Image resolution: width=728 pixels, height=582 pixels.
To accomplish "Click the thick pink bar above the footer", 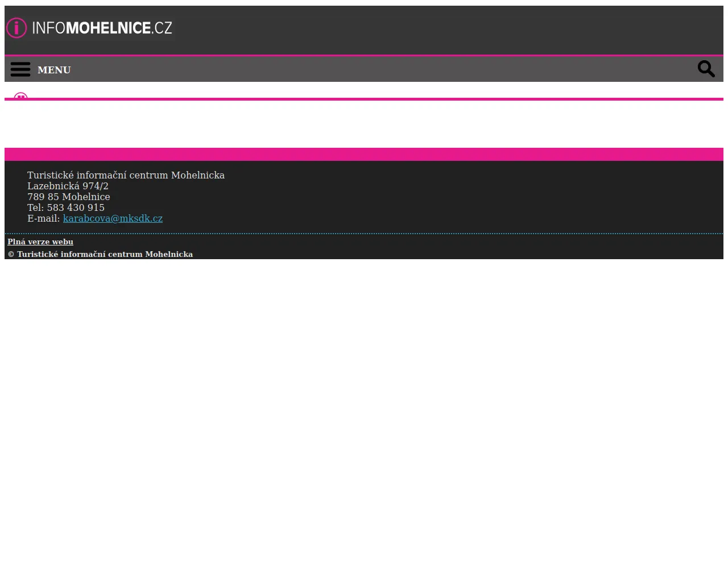I will (x=364, y=154).
